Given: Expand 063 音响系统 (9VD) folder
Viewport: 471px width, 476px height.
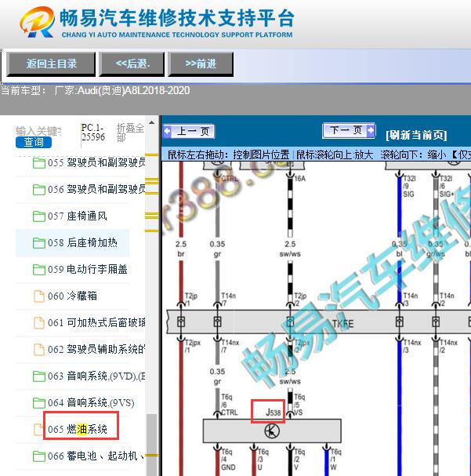Looking at the screenshot, I should pos(96,376).
